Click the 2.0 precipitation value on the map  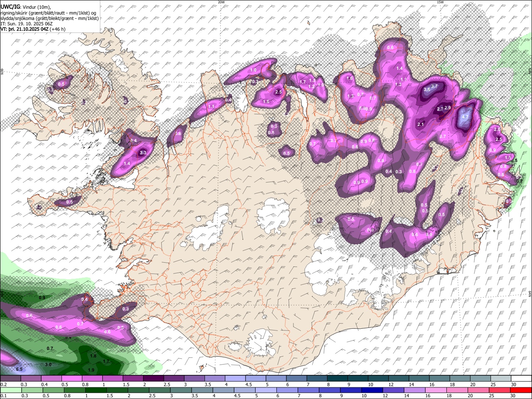click(497, 129)
